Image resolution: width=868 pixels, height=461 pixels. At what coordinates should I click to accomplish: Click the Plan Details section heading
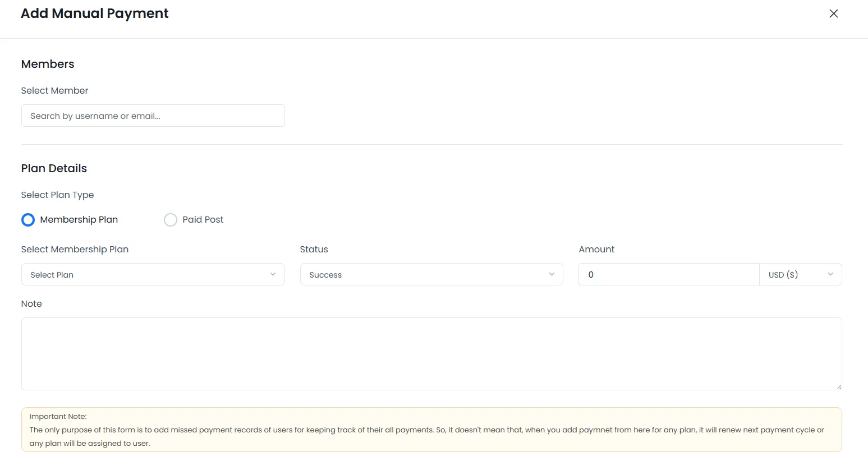point(54,168)
